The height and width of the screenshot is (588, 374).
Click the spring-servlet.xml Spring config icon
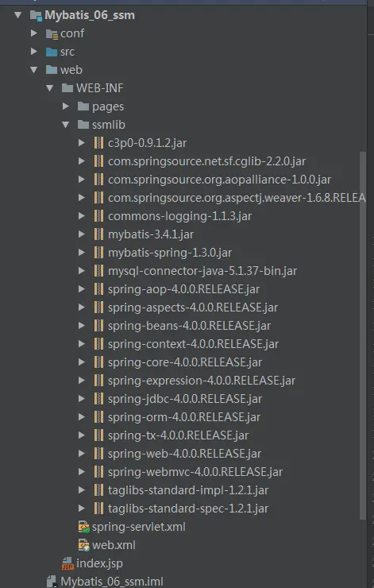(83, 527)
